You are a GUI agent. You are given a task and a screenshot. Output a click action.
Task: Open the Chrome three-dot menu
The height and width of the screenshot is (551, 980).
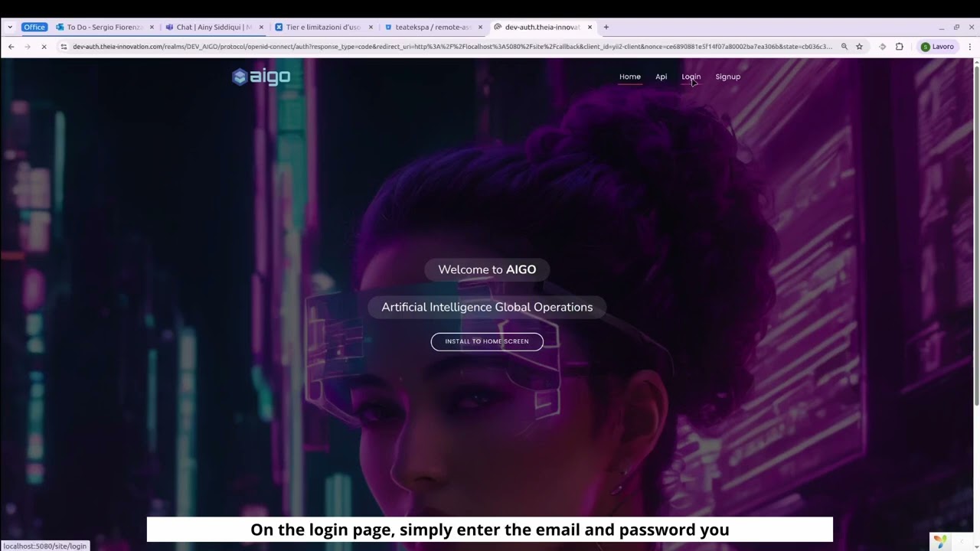970,47
